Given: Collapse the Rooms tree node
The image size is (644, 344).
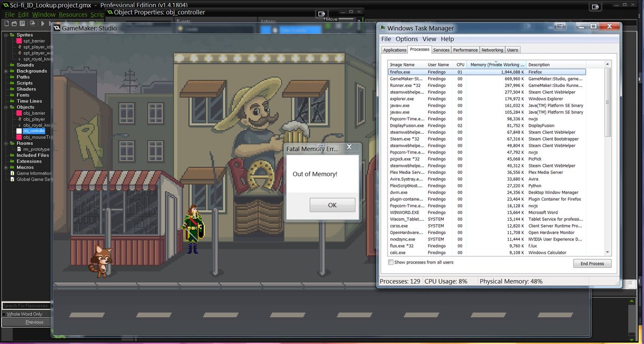Looking at the screenshot, I should (5, 143).
